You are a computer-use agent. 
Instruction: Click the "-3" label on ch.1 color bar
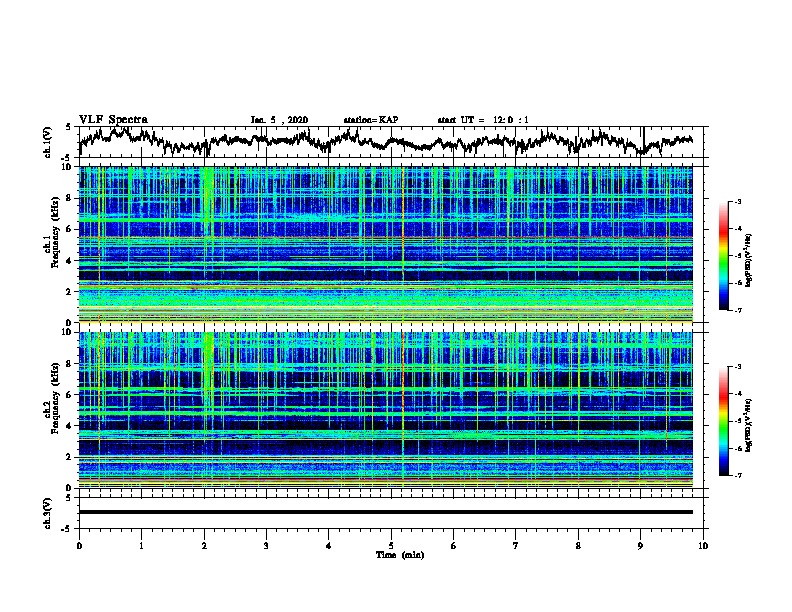click(x=738, y=201)
